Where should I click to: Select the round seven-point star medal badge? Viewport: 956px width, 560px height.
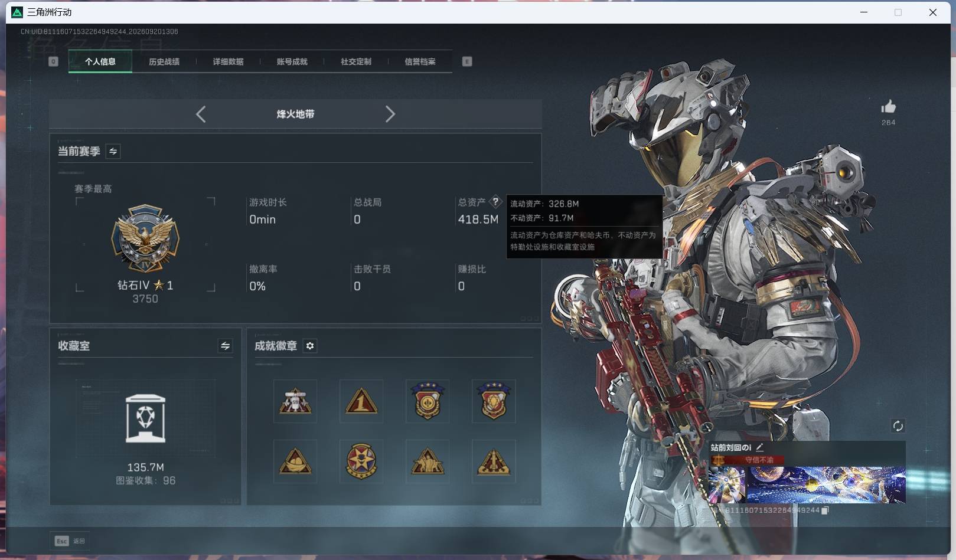pos(361,461)
